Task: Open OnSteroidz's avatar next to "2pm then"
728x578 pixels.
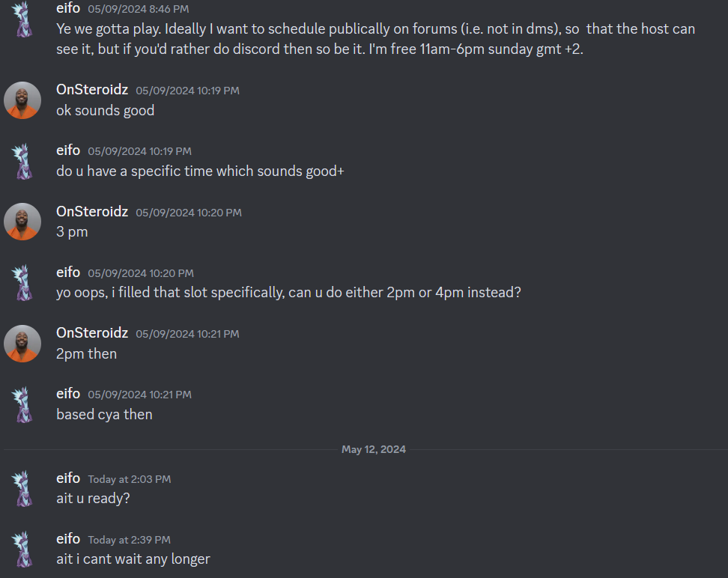Action: tap(22, 343)
